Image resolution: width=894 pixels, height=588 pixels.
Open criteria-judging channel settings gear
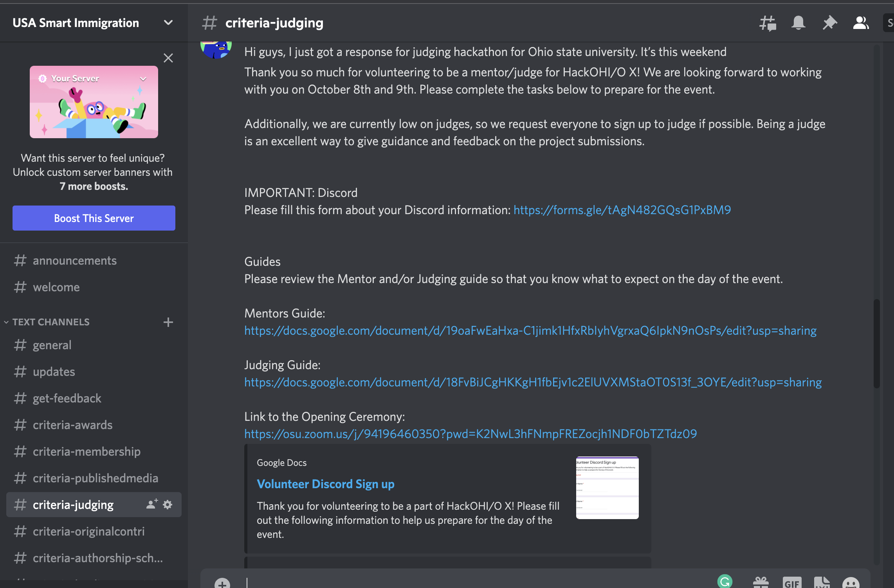tap(168, 505)
